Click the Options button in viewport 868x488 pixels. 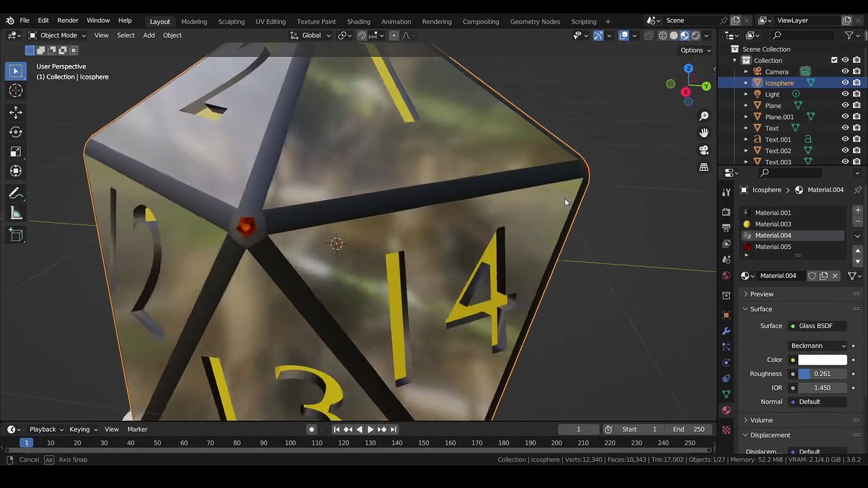point(695,50)
